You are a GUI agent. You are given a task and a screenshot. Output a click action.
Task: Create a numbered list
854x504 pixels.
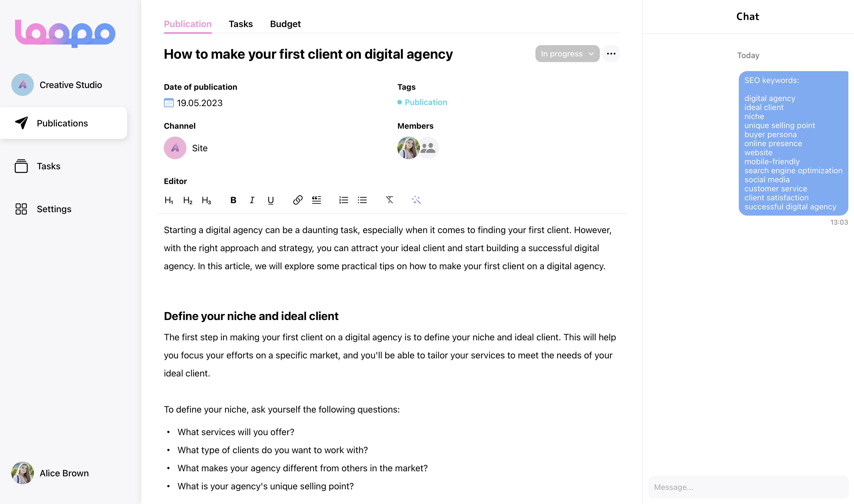[x=344, y=200]
